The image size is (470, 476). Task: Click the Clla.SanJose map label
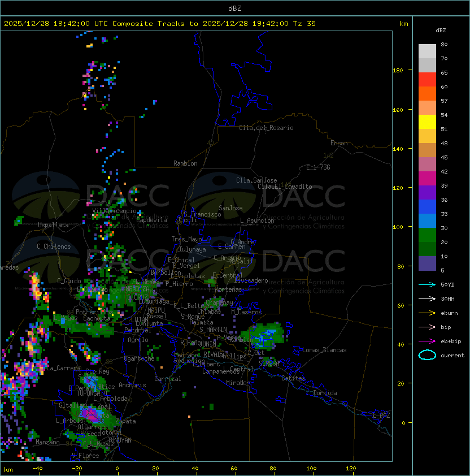pyautogui.click(x=256, y=180)
